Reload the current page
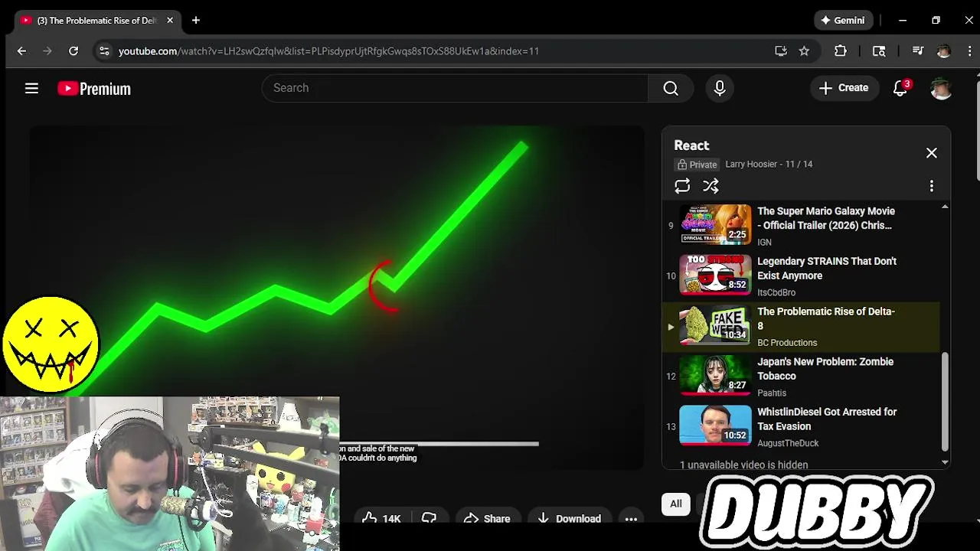Viewport: 980px width, 551px height. pos(73,51)
